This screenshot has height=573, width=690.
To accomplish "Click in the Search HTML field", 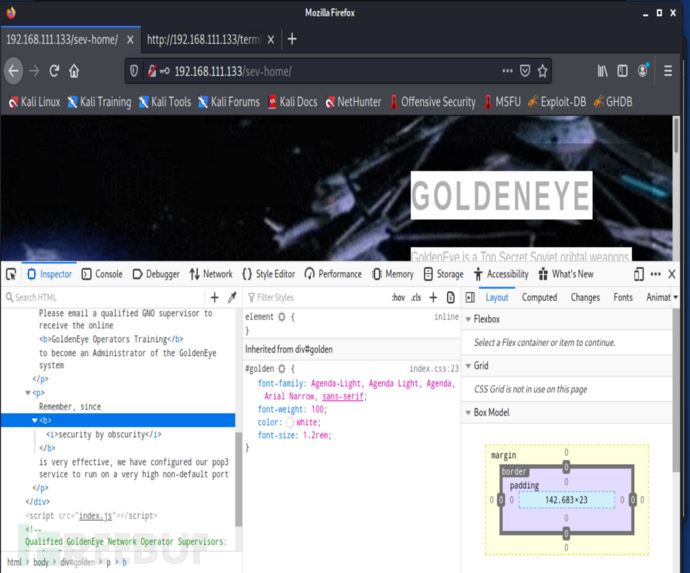I will pos(105,298).
